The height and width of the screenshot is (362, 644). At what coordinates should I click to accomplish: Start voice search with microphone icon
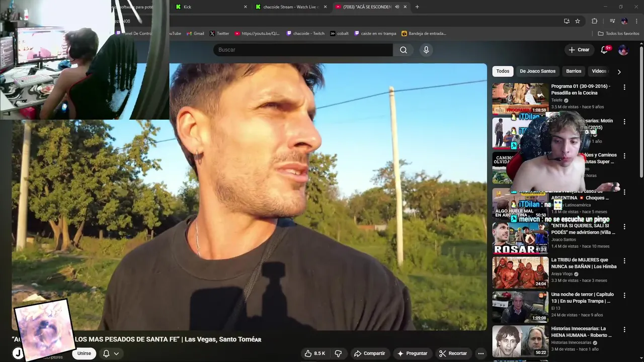[x=426, y=50]
